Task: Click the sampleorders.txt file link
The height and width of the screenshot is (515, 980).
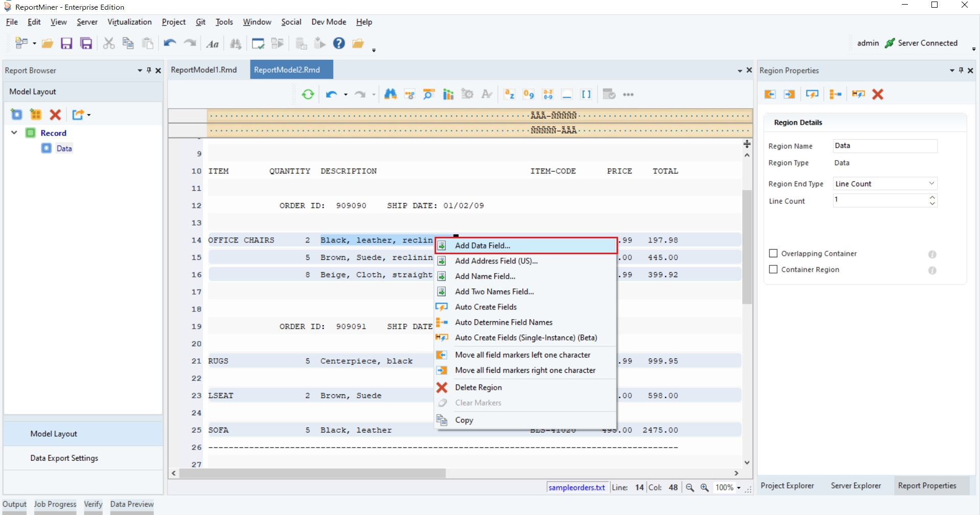Action: (576, 488)
